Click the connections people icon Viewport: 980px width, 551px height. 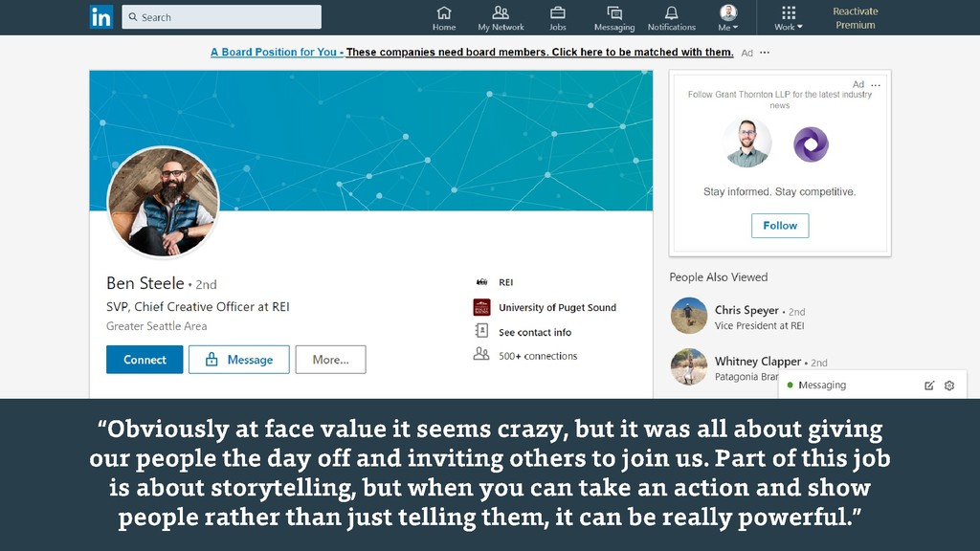[x=481, y=354]
